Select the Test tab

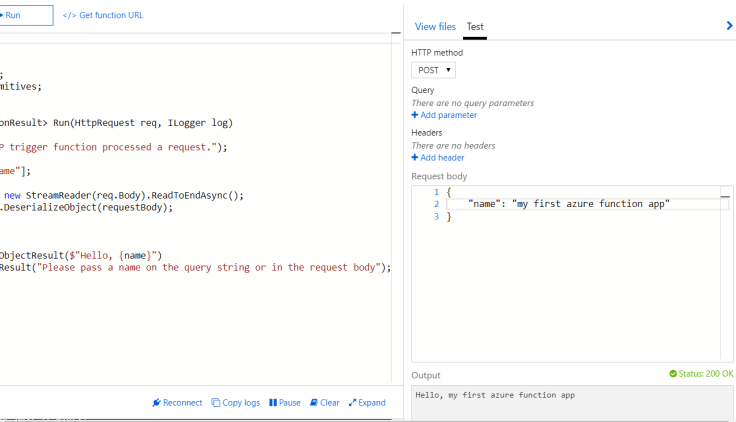point(475,27)
